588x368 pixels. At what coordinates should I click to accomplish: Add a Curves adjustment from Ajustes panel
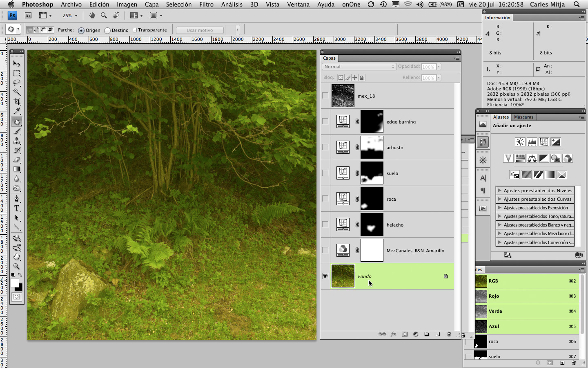point(543,142)
